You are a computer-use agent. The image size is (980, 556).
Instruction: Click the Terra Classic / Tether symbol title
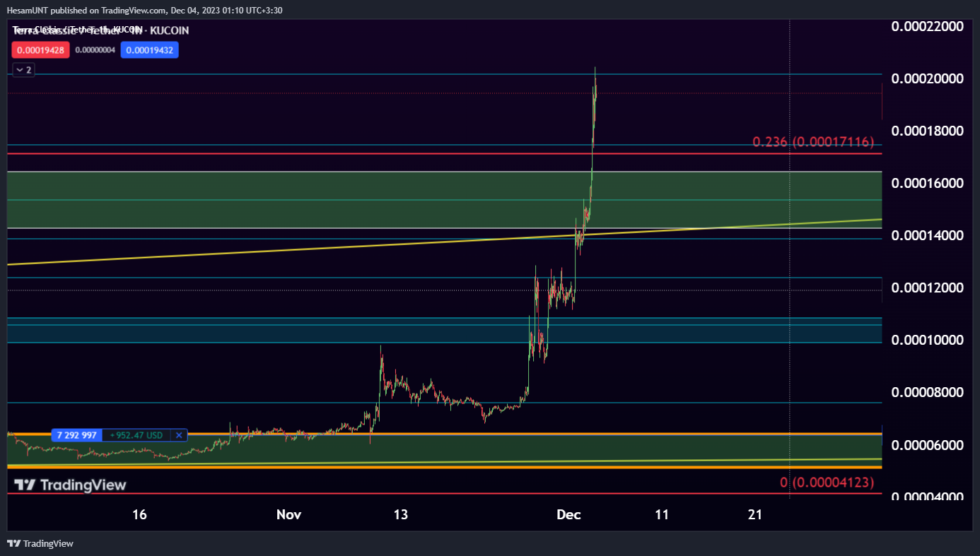pos(100,30)
